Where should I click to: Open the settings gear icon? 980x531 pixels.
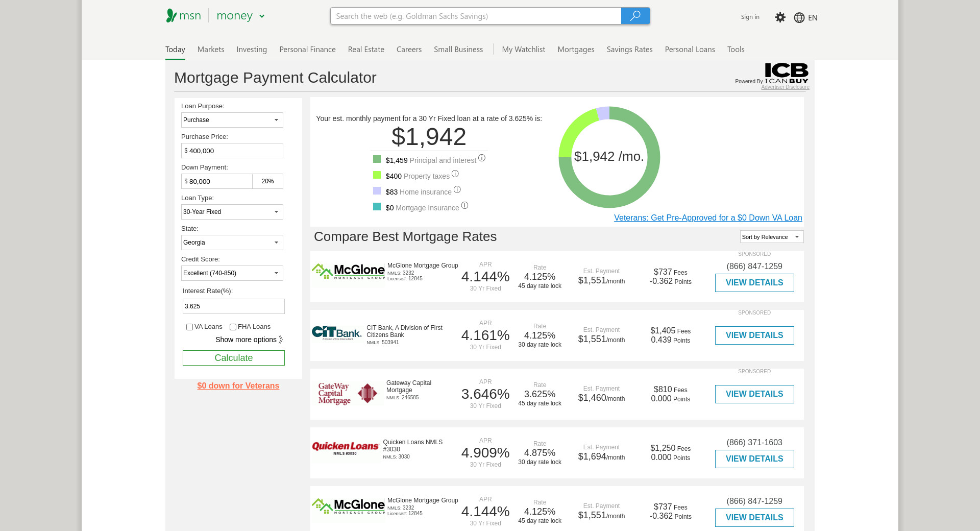780,17
